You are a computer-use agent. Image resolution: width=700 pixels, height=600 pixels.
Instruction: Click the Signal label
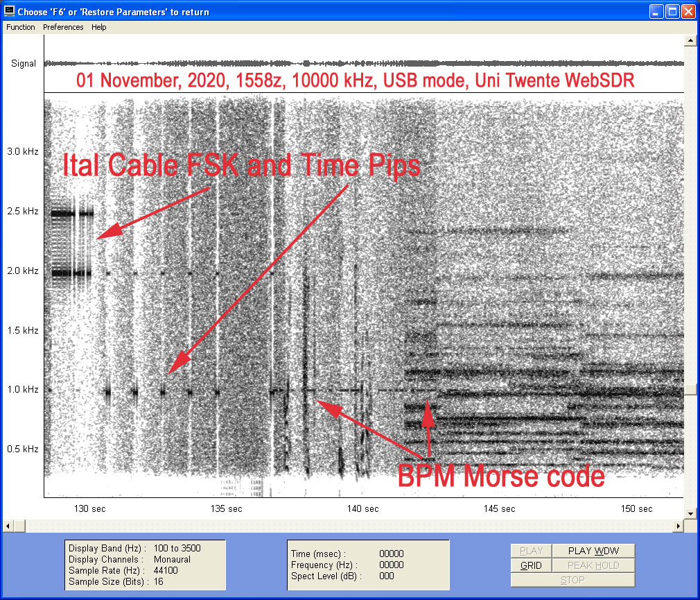click(x=23, y=63)
